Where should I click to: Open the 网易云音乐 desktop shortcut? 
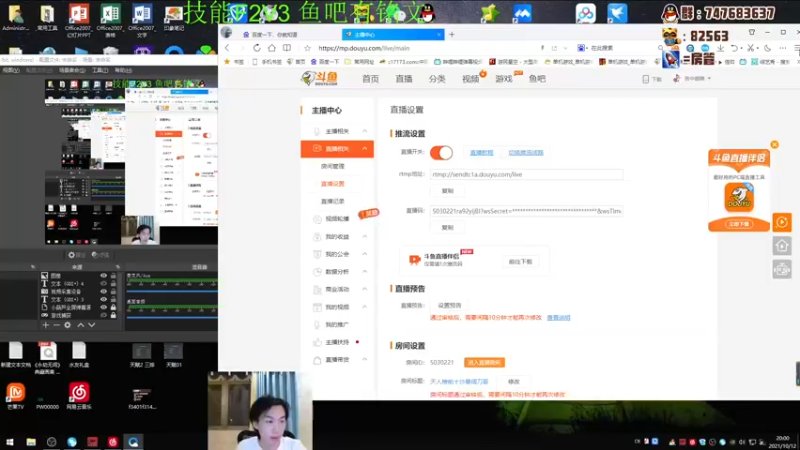(x=79, y=395)
